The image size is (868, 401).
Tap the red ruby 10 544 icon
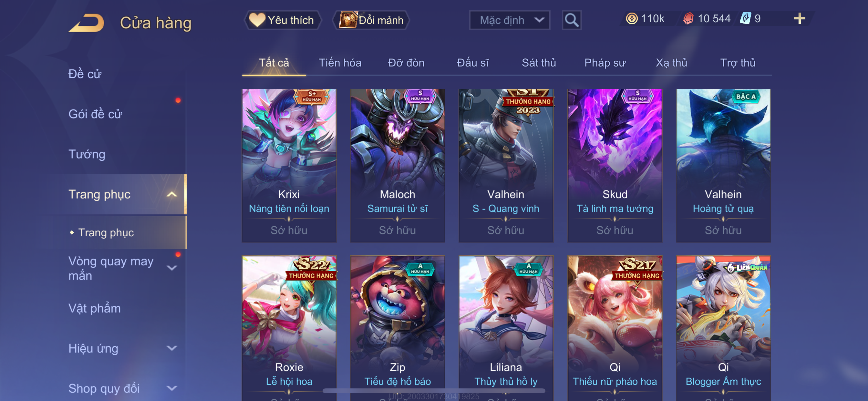[x=688, y=18]
